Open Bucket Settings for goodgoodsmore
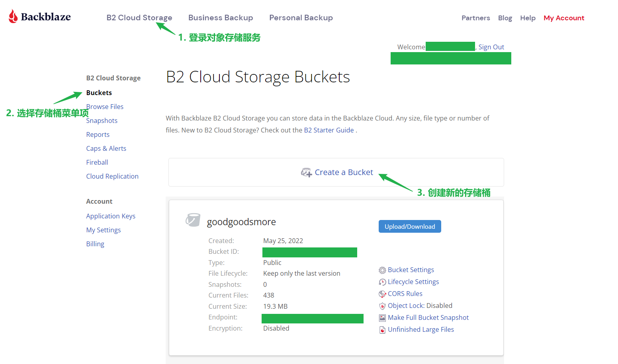The image size is (618, 364). coord(411,270)
